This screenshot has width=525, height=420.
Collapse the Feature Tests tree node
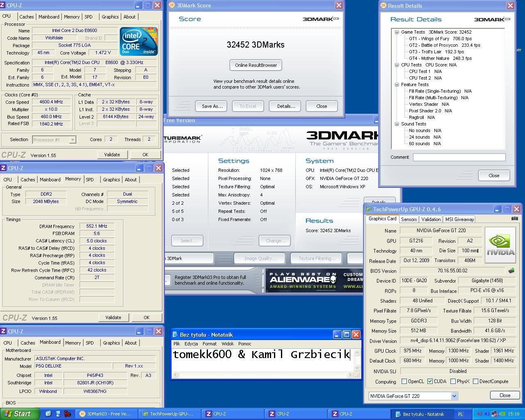point(397,84)
